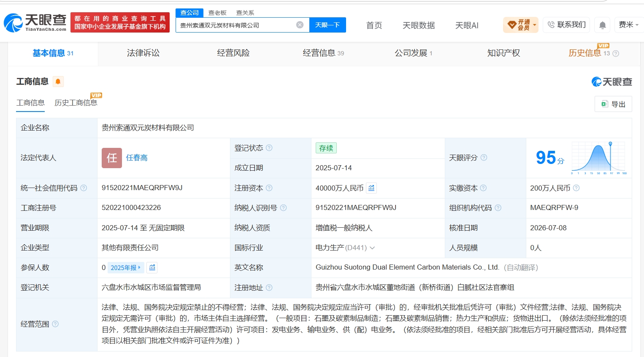Click the red 国家中小企业发展子基金旗下机构 banner

coord(120,22)
